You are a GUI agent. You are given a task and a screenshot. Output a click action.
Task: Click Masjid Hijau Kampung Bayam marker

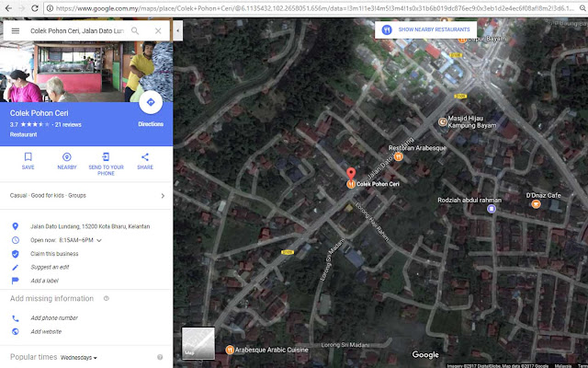click(x=443, y=121)
